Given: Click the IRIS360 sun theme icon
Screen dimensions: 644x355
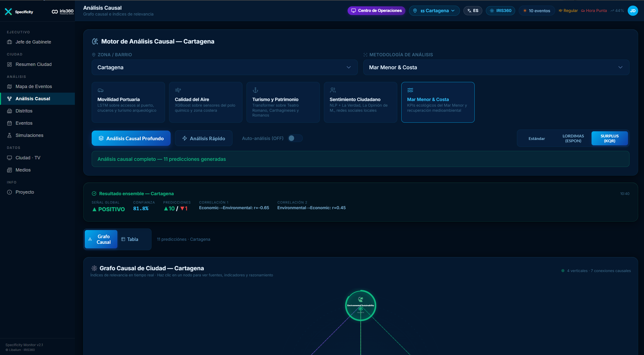Looking at the screenshot, I should (x=500, y=11).
